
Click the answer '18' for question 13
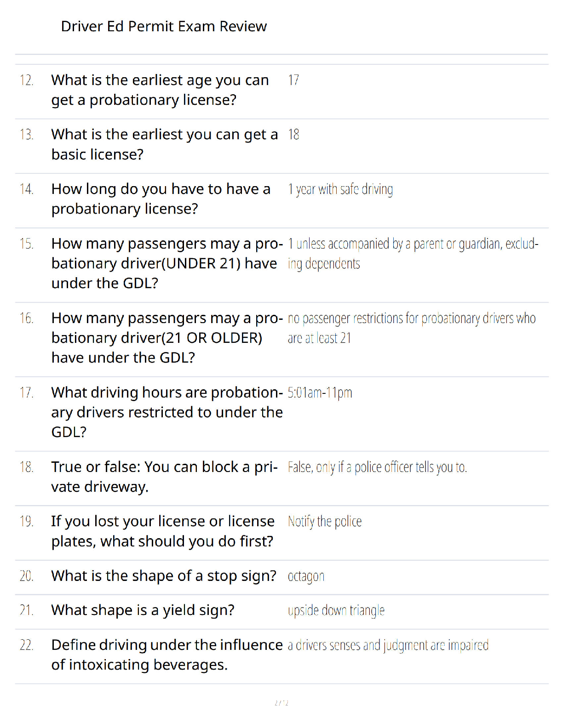pyautogui.click(x=293, y=135)
